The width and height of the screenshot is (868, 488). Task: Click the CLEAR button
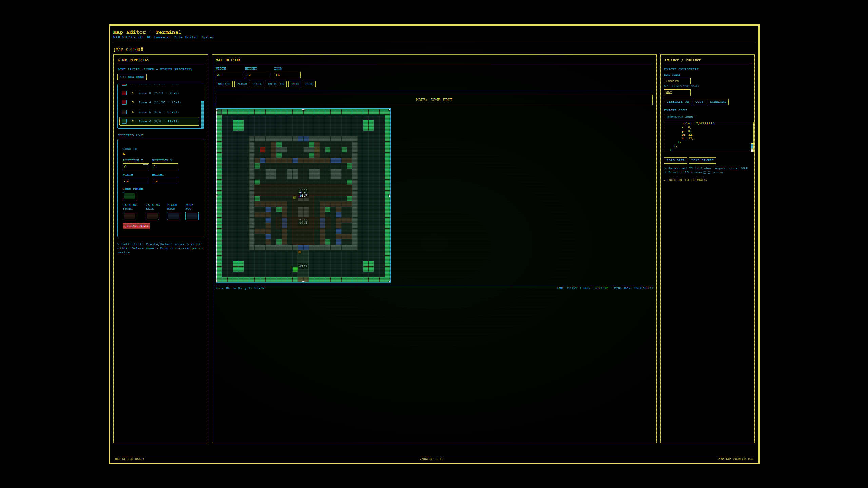pos(242,84)
